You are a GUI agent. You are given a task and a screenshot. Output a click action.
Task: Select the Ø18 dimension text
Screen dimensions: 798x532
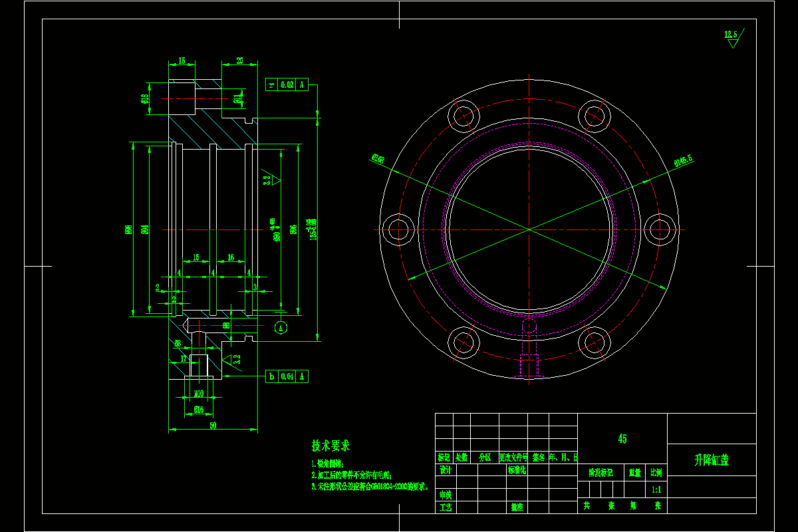[x=144, y=99]
